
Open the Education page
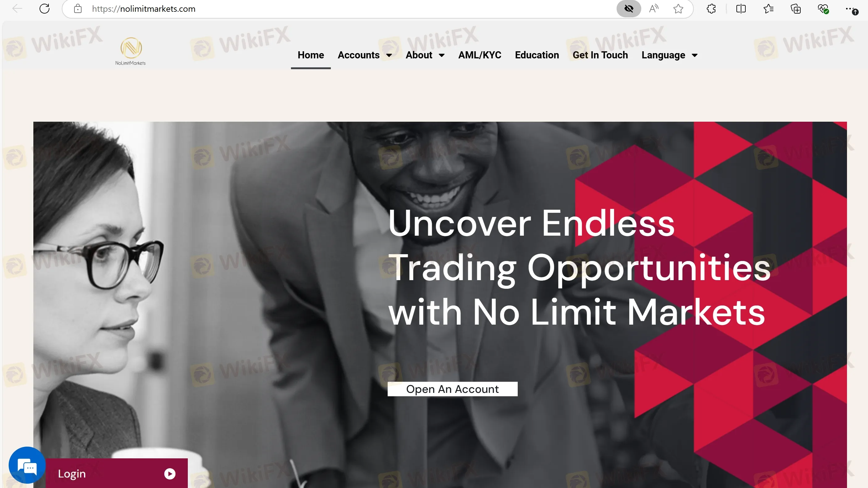[x=537, y=55]
